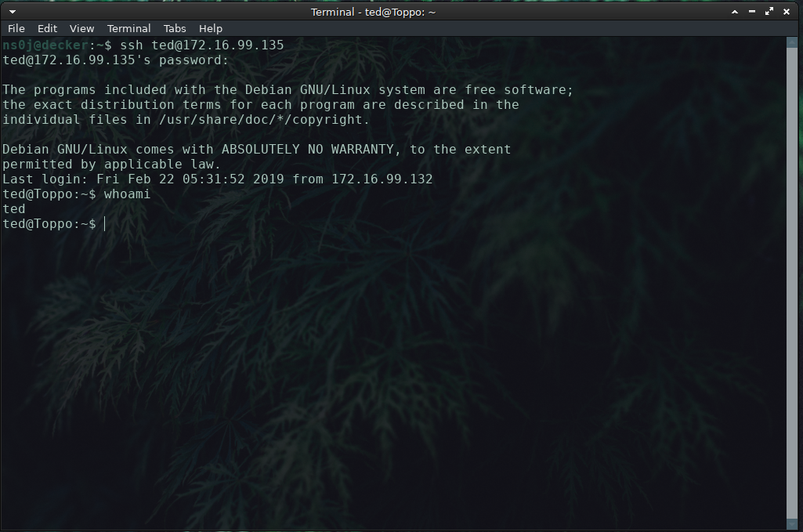Click the path '/usr/share/doc/*/copyright.'

(264, 120)
